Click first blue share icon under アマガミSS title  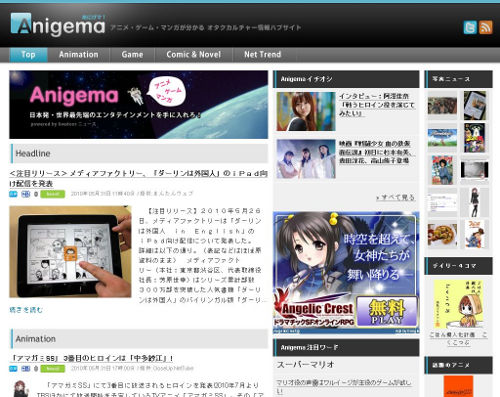13,369
